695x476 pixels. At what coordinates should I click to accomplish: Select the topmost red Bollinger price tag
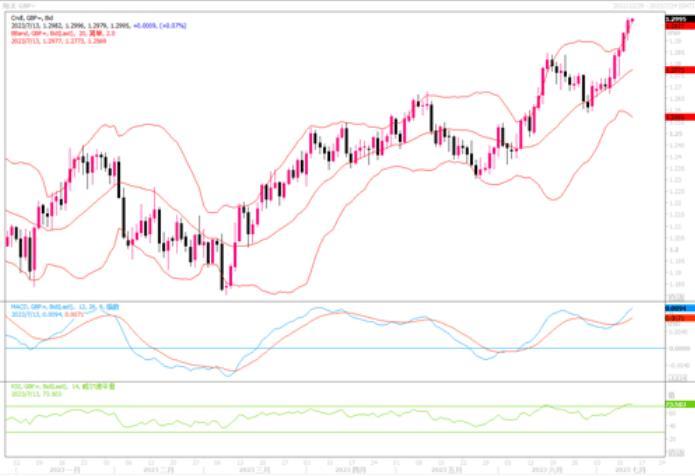675,25
